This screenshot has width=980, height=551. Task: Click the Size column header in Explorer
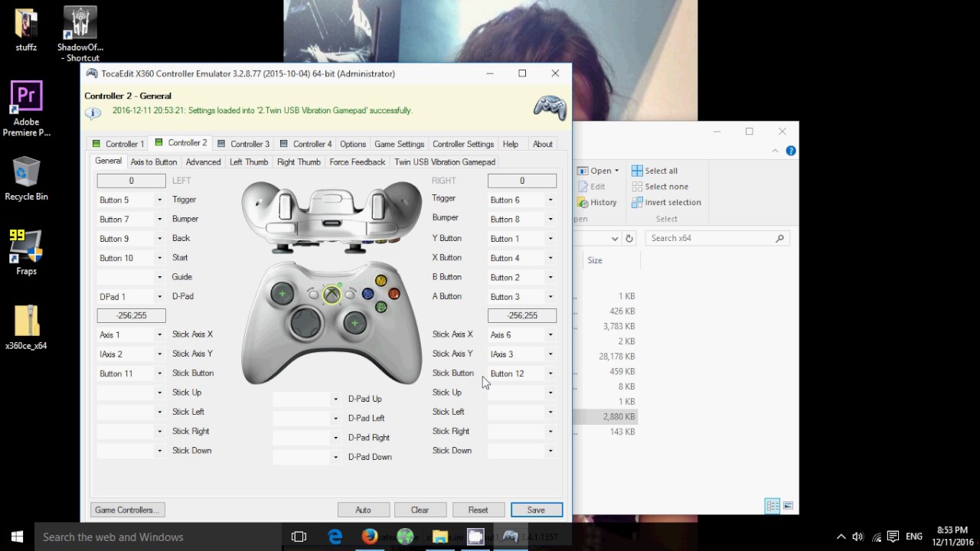[x=595, y=260]
